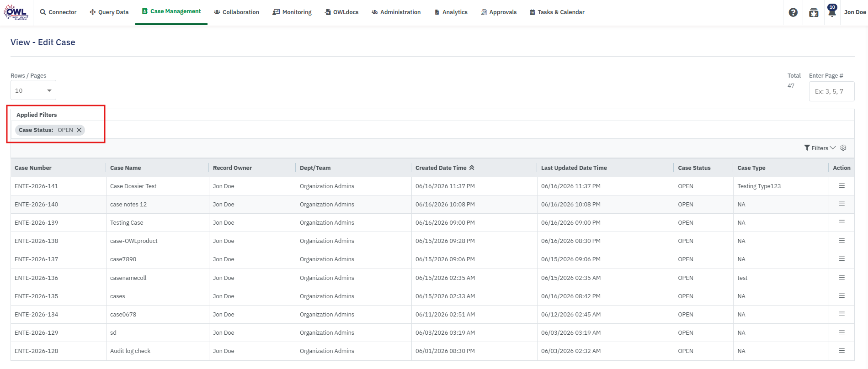This screenshot has width=868, height=369.
Task: Open action menu for ENTE-2026-128
Action: 841,351
